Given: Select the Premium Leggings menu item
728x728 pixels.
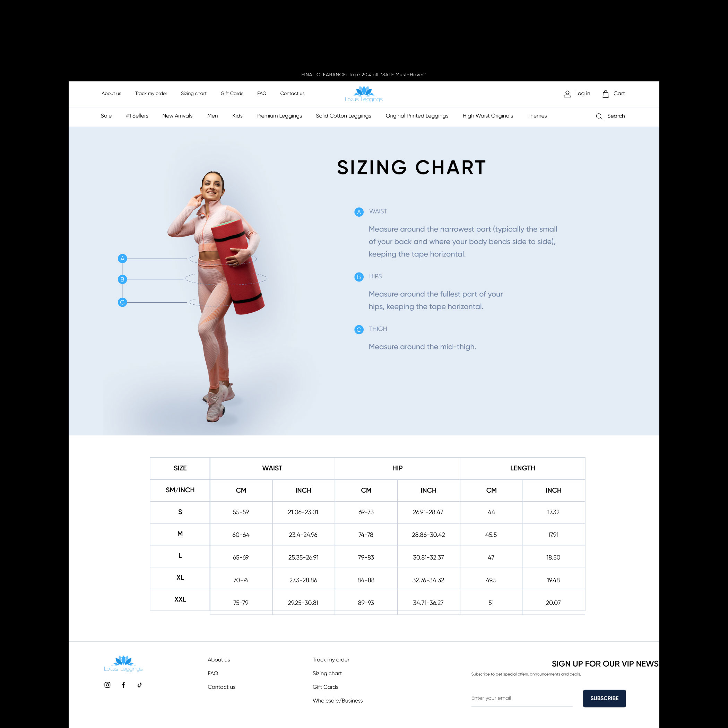Looking at the screenshot, I should point(279,116).
